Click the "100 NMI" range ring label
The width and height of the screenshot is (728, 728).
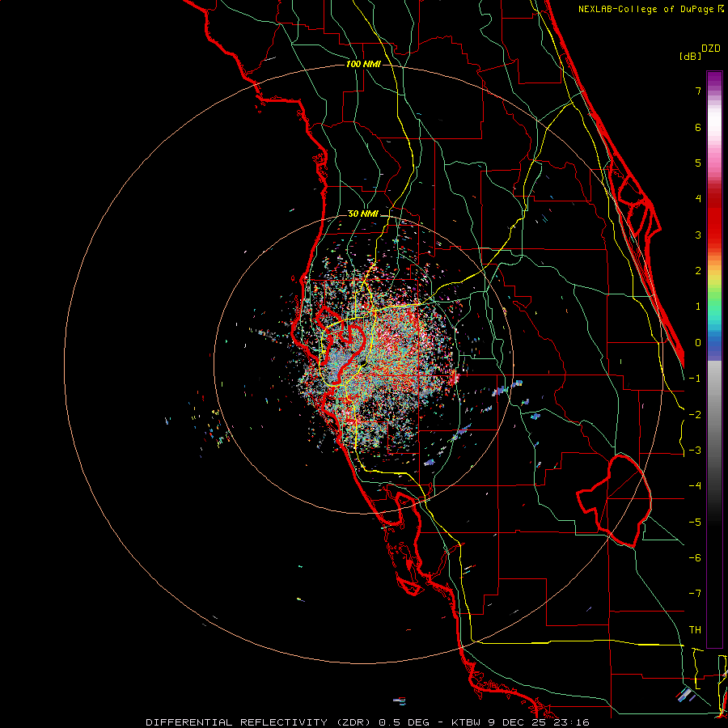tap(363, 64)
